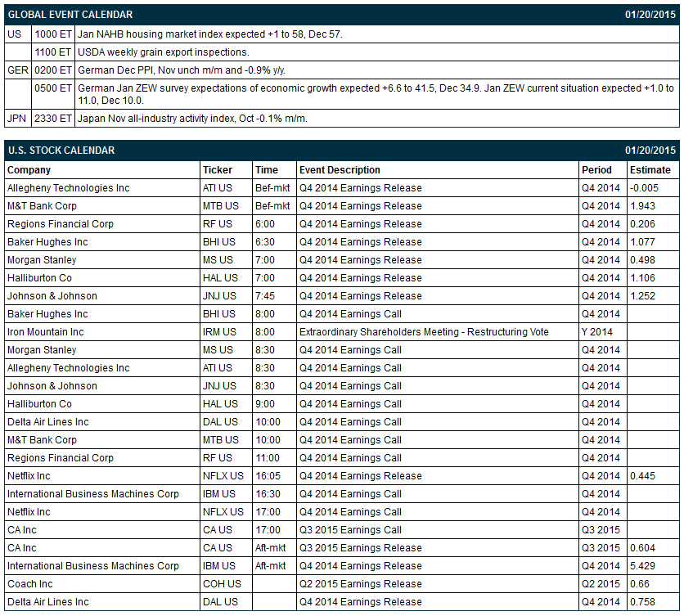Screen dimensions: 684x616
Task: Click the 0.498 estimate value
Action: tap(642, 260)
